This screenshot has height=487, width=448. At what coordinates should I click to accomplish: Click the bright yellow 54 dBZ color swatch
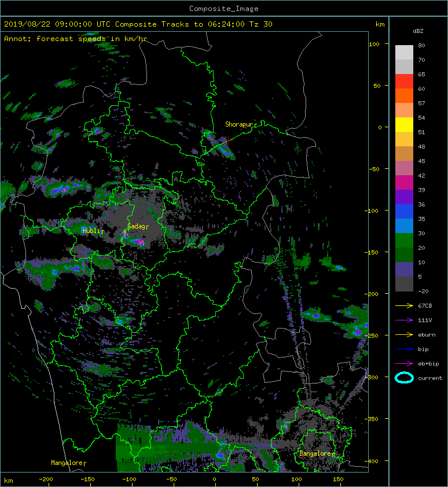(404, 124)
